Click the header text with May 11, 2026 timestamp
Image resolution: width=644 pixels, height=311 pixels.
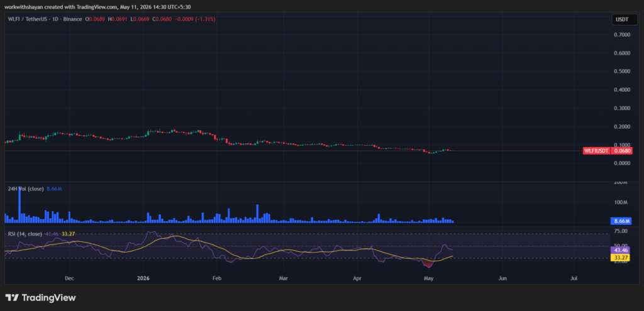97,7
